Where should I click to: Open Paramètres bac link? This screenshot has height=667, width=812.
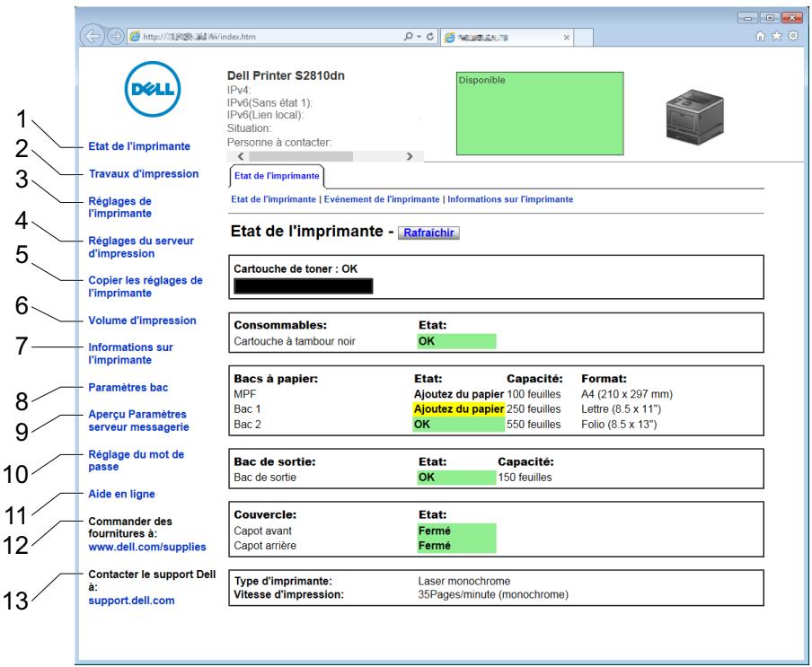(x=128, y=387)
